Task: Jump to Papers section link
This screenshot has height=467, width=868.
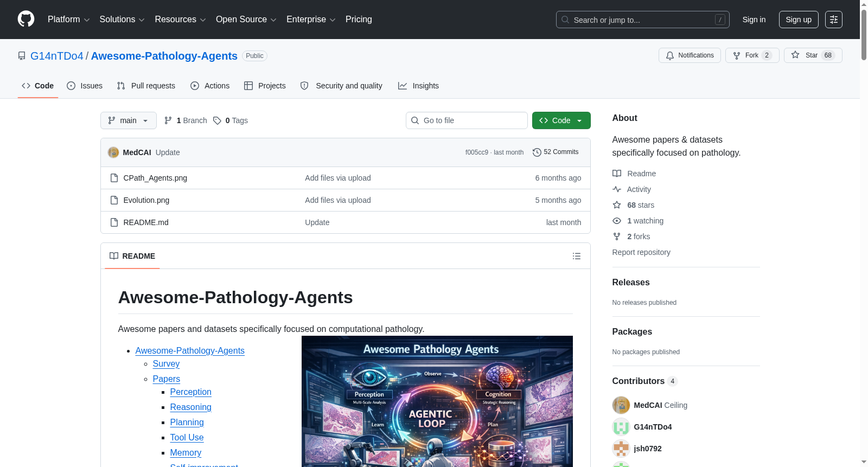Action: (167, 379)
